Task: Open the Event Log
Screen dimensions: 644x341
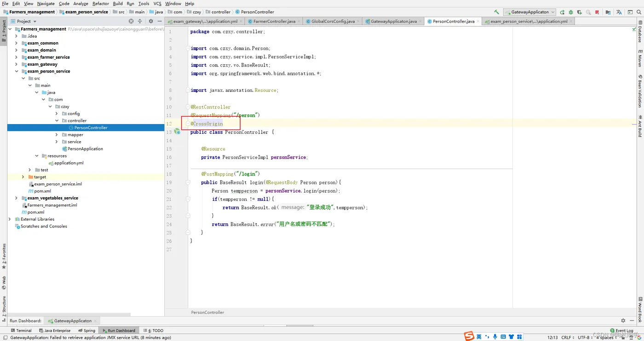Action: [x=621, y=330]
